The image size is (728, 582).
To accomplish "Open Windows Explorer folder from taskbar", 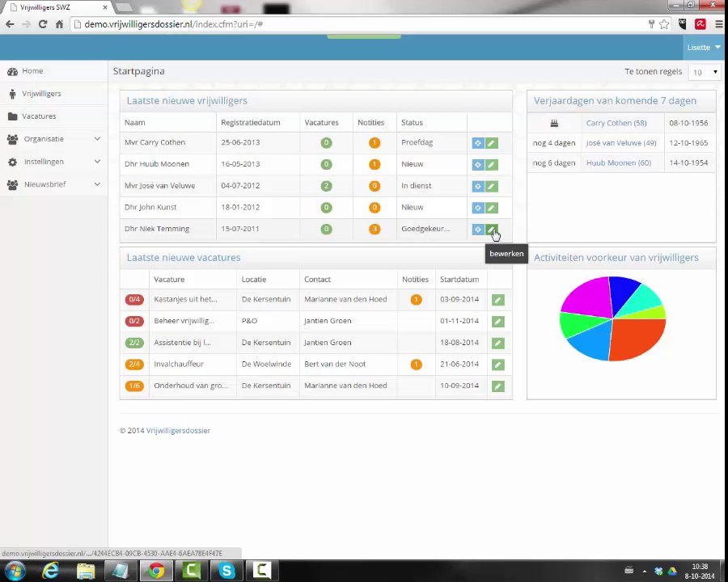I will pyautogui.click(x=86, y=571).
